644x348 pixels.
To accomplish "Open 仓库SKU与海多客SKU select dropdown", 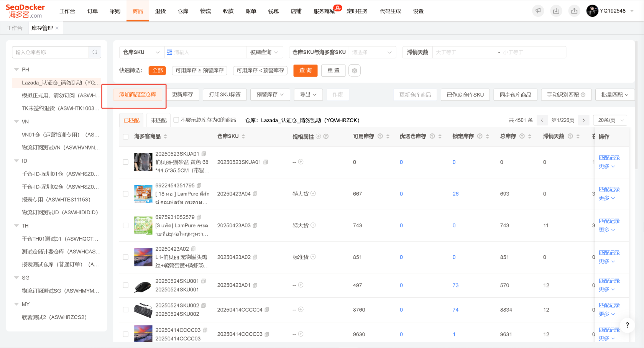I will click(x=372, y=52).
